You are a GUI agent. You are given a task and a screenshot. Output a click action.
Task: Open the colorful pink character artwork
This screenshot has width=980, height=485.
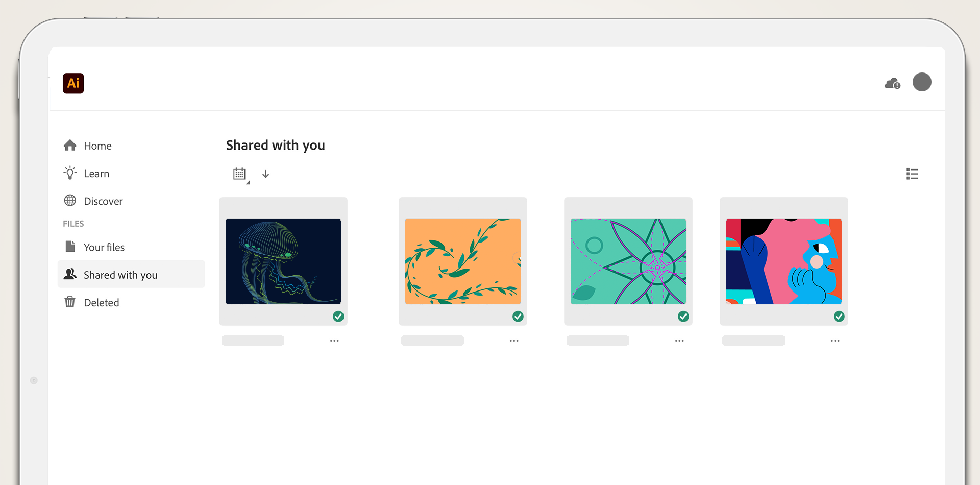(783, 261)
